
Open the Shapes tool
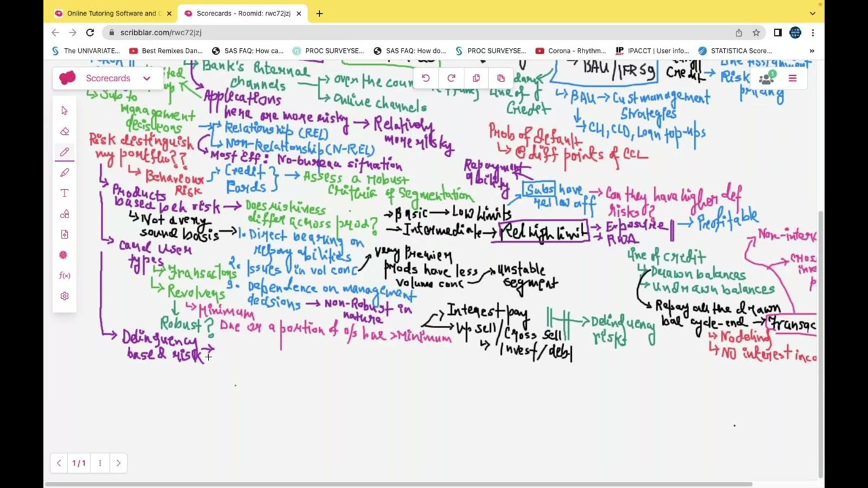tap(64, 214)
